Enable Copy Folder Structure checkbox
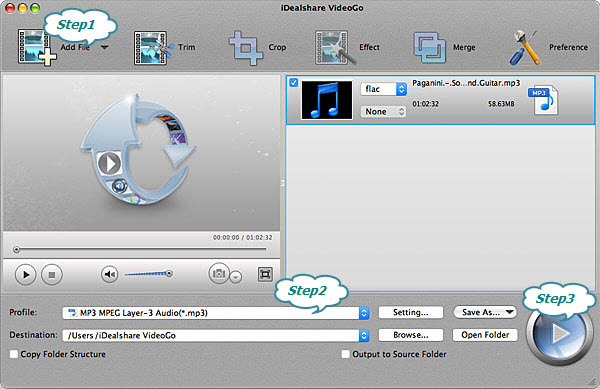Screen dimensions: 600x389 [14, 355]
